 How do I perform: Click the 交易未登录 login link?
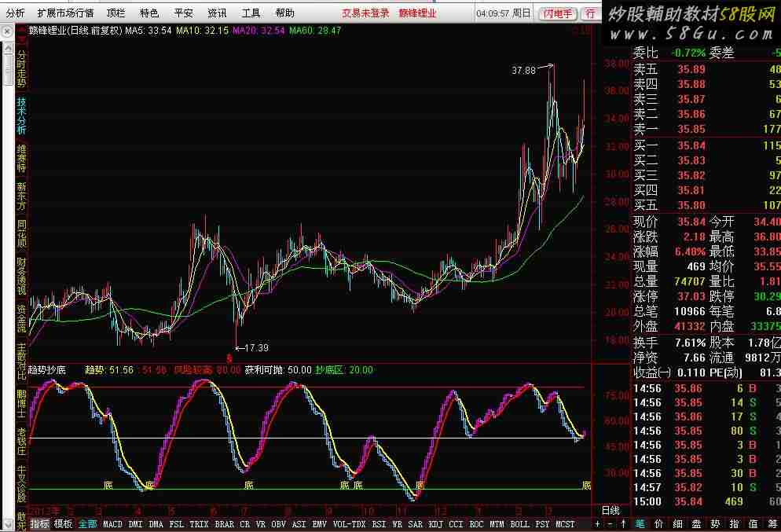pos(365,13)
